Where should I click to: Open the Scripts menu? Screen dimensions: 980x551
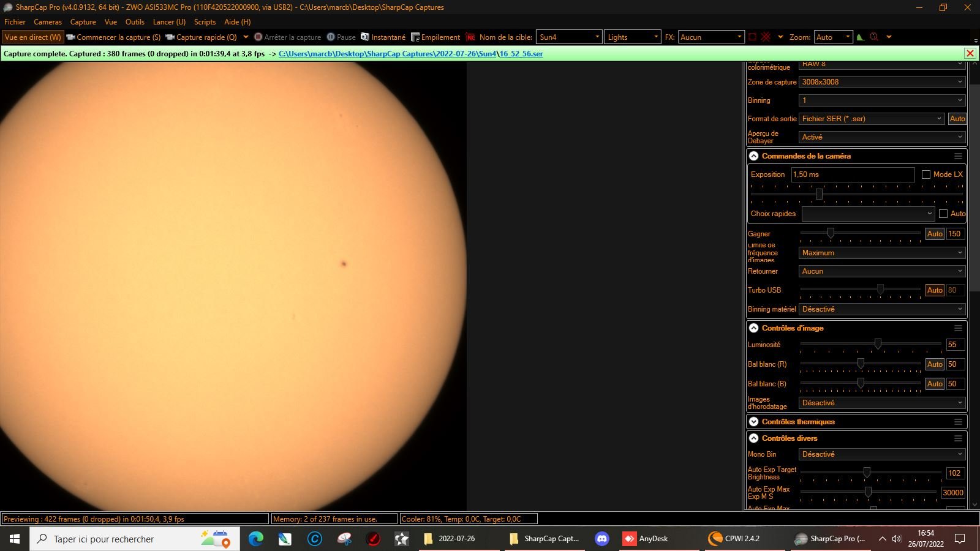pos(205,22)
